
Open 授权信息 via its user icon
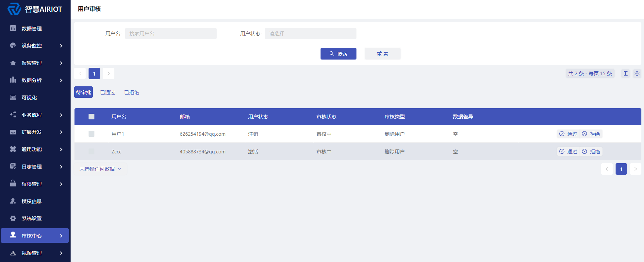pyautogui.click(x=13, y=201)
